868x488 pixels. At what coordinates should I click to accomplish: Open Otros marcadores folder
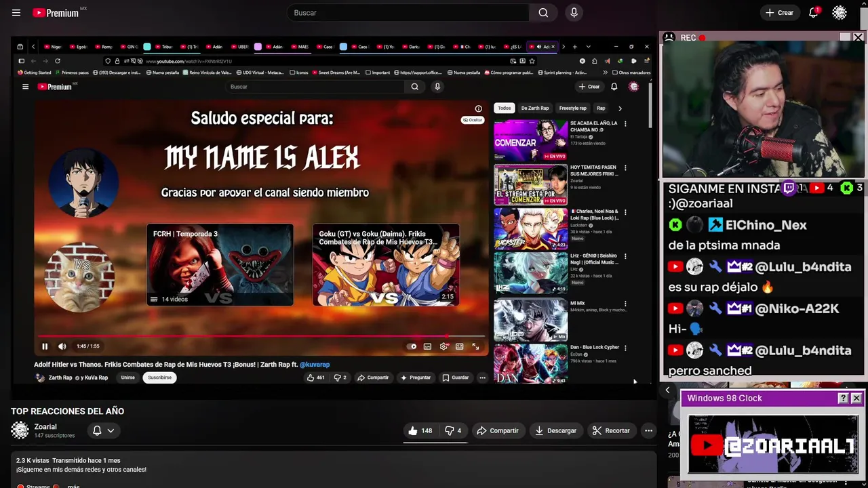point(631,73)
